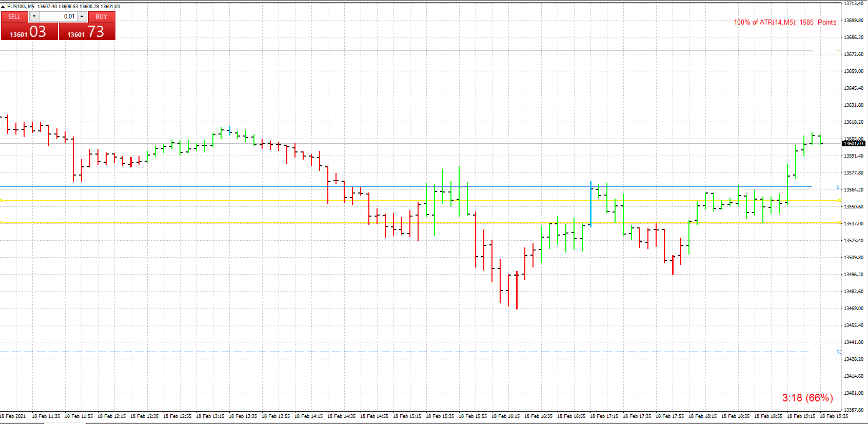868x424 pixels.
Task: Select the gray dashed horizontal line near 13434
Action: point(405,352)
